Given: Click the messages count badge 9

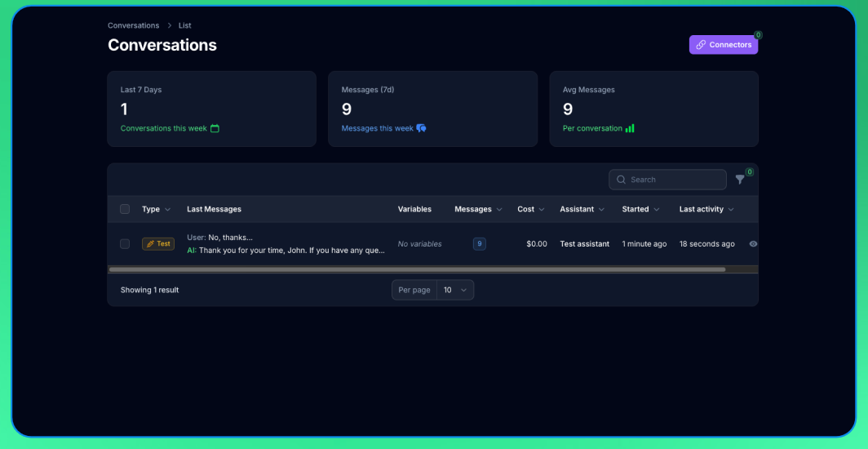Looking at the screenshot, I should point(480,243).
